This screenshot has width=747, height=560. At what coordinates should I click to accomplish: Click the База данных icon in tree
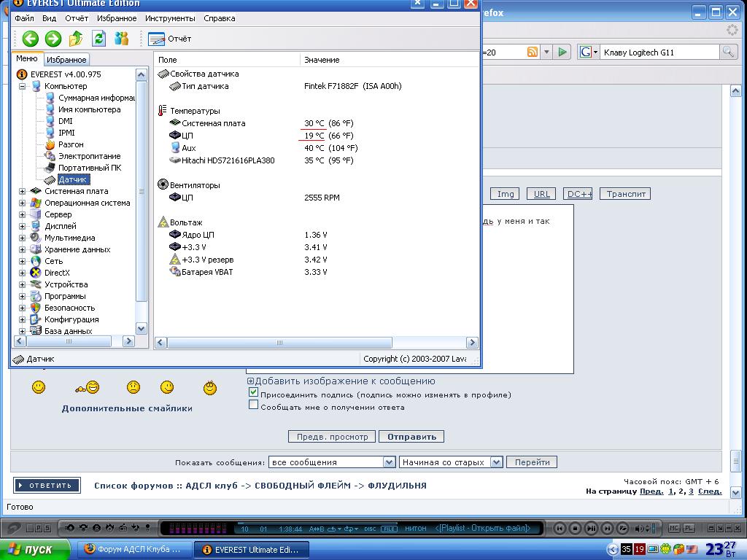[36, 331]
